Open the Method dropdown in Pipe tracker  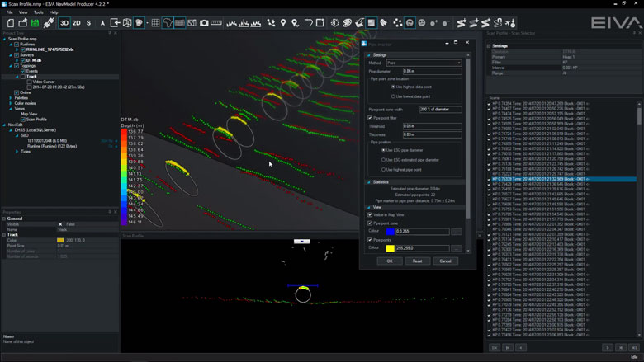pos(424,63)
